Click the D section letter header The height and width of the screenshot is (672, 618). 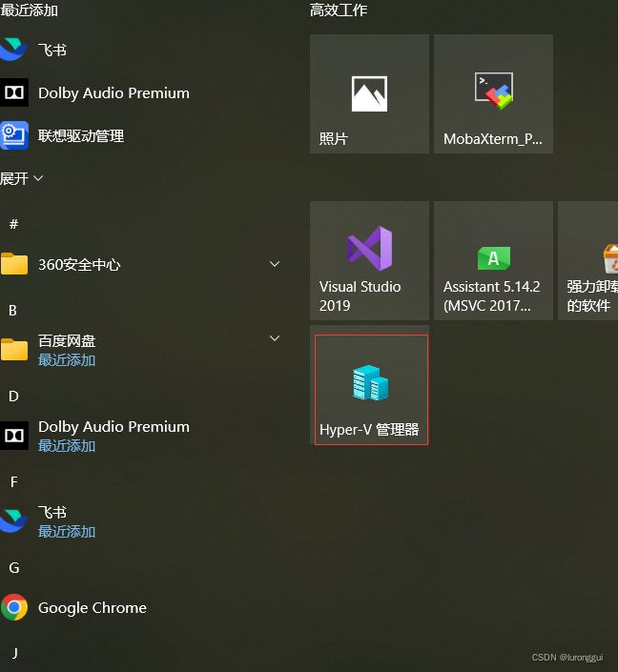(13, 396)
